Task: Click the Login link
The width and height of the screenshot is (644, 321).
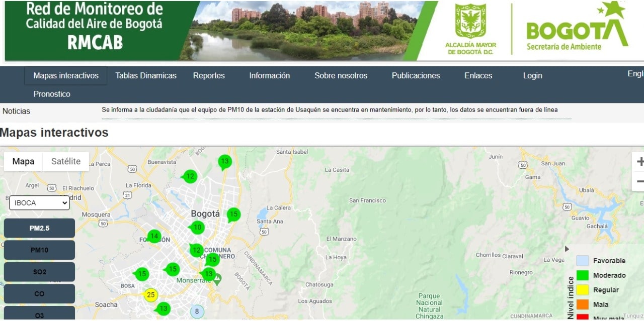Action: (x=532, y=76)
